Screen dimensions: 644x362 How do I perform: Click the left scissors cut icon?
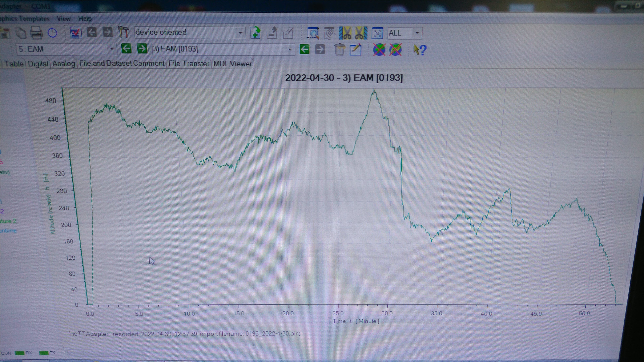point(345,33)
